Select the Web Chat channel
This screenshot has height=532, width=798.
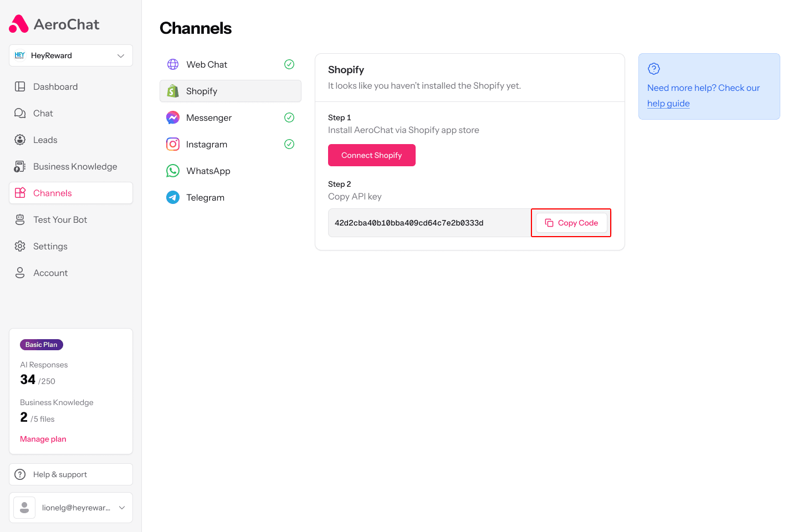tap(231, 64)
